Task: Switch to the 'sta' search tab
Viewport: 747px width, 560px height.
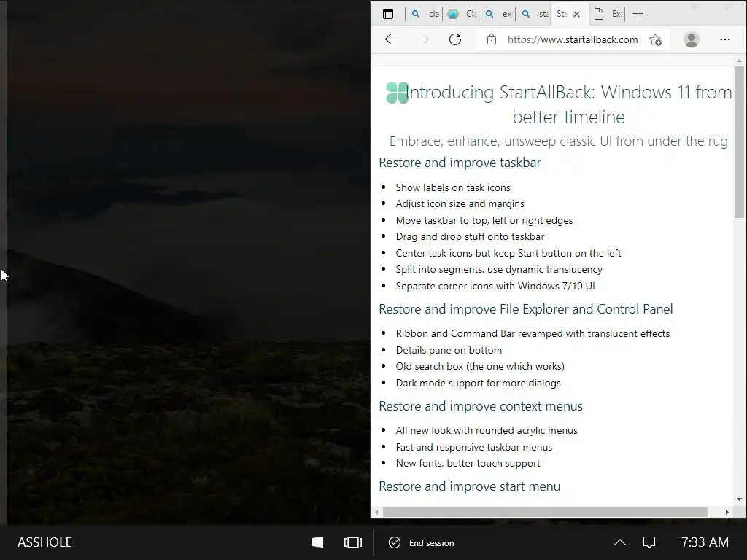Action: (534, 14)
